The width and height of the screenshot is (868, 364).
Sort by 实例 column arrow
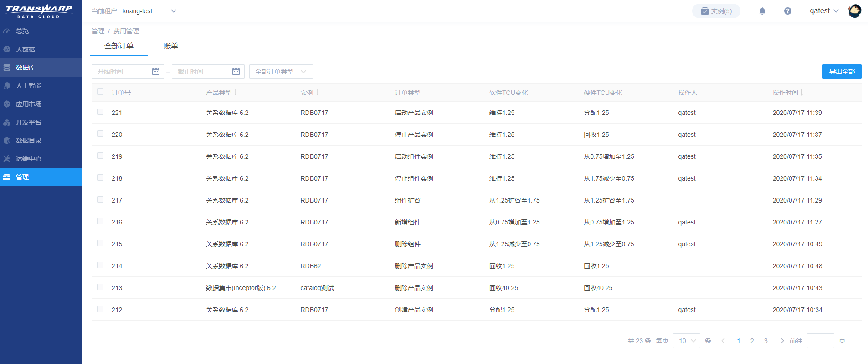(x=317, y=93)
